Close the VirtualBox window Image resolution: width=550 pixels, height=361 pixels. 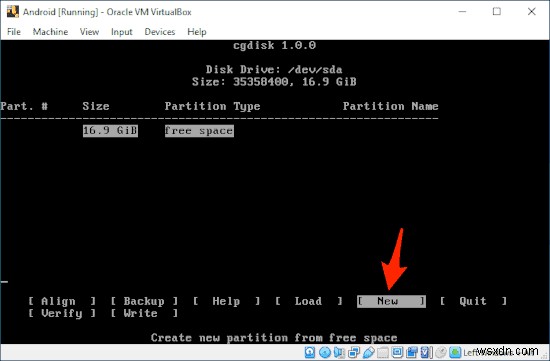(531, 12)
